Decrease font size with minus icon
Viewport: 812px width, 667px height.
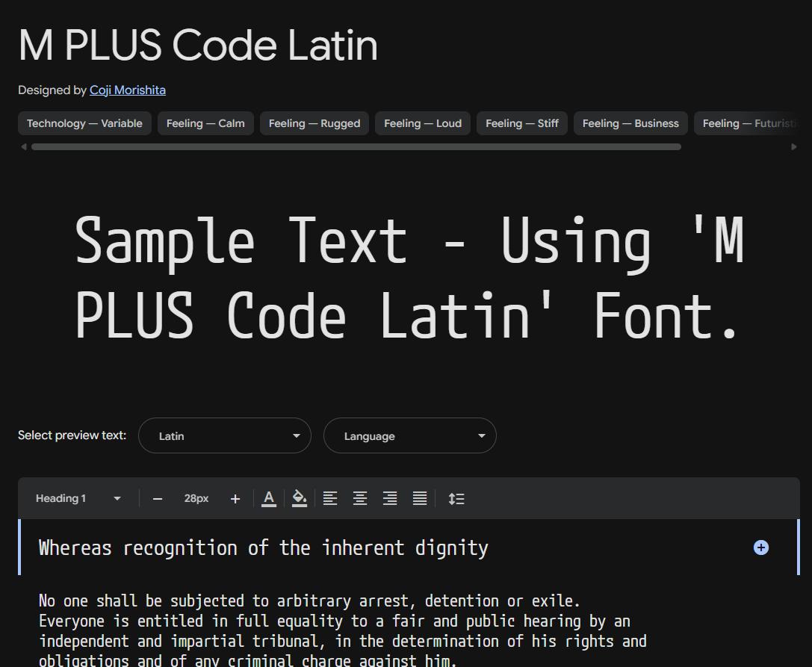click(158, 499)
